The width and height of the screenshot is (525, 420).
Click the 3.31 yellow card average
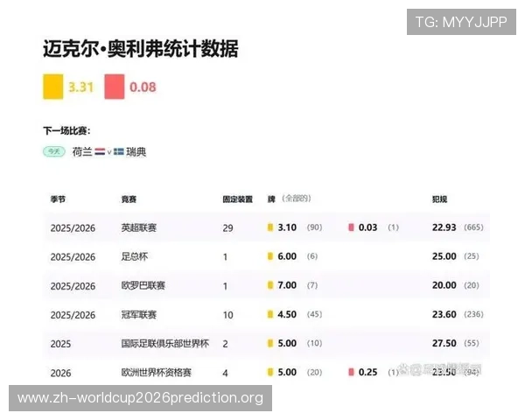[80, 87]
